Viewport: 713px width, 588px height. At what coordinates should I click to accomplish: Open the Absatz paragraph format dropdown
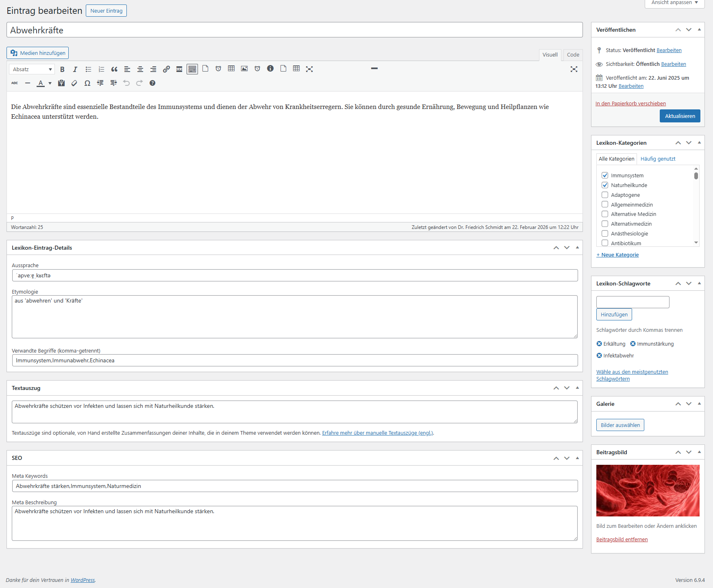point(32,69)
